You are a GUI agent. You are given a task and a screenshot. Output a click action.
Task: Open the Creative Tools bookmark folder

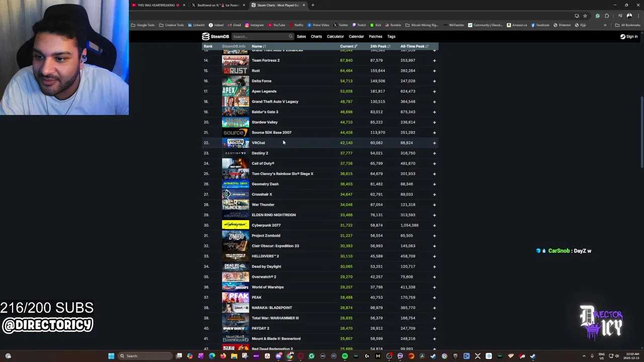click(172, 25)
